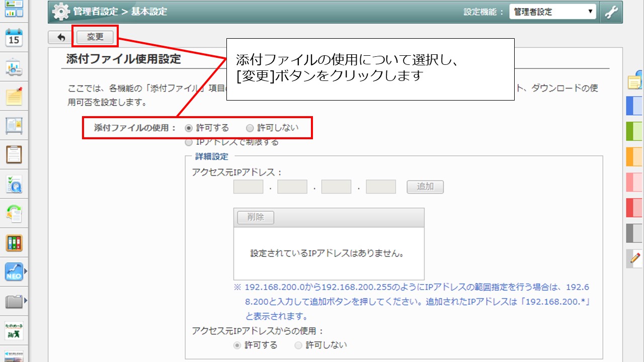This screenshot has width=644, height=362.
Task: Expand the folder icon submenu arrow
Action: tap(25, 301)
